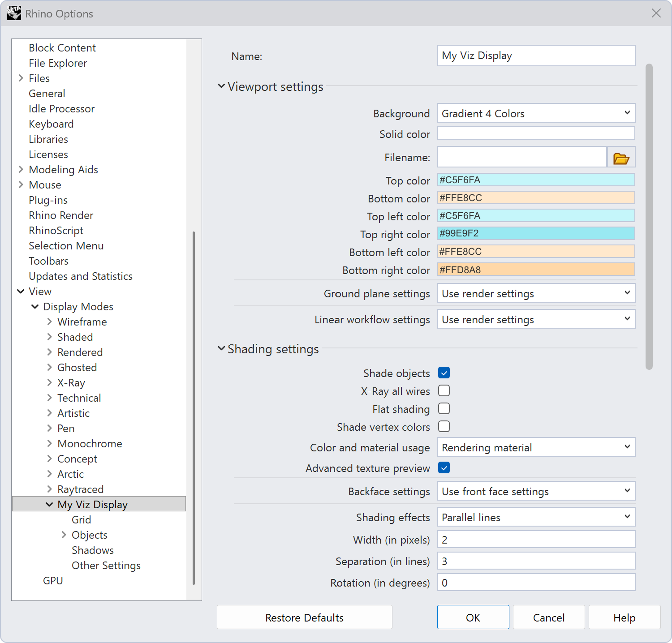Open Shading effects dropdown

[536, 517]
